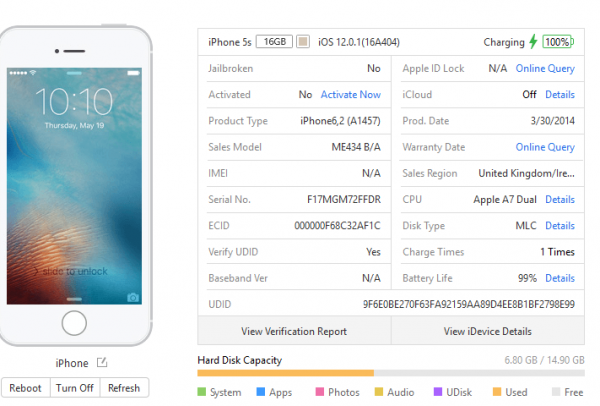Click the 100% battery indicator icon
The image size is (600, 406).
pos(558,42)
